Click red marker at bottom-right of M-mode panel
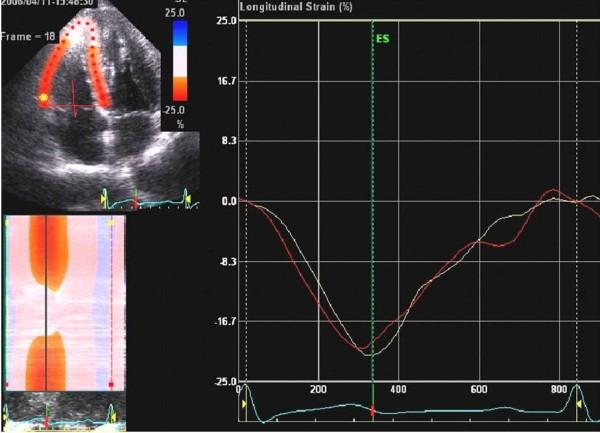Viewport: 600px width, 433px height. (110, 384)
